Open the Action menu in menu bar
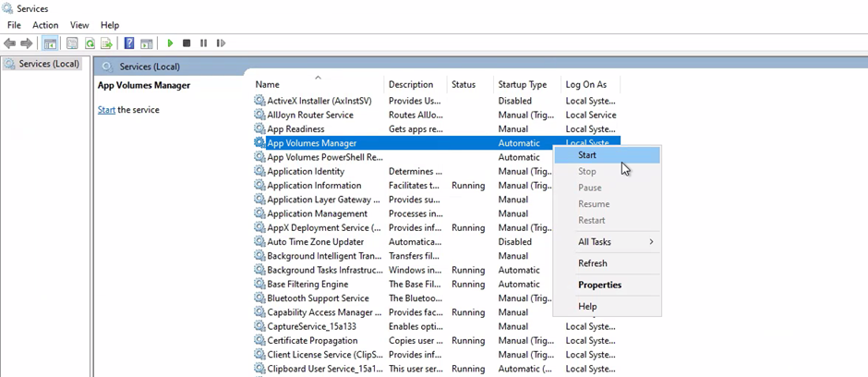The height and width of the screenshot is (377, 868). click(45, 25)
